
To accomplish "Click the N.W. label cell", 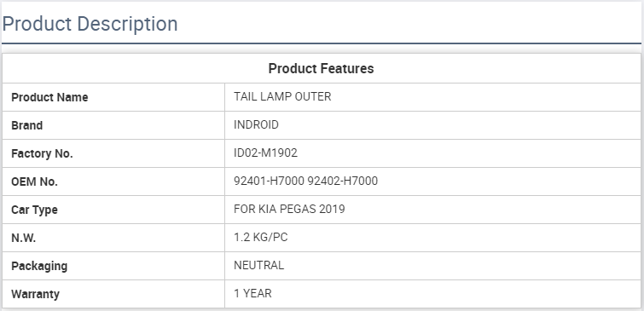I will pos(113,238).
